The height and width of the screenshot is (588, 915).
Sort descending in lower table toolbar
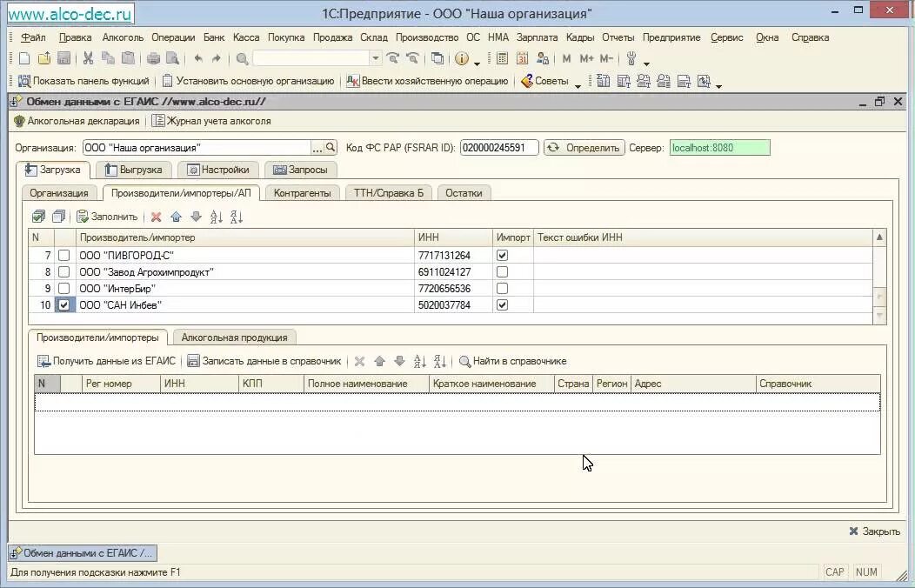point(440,362)
